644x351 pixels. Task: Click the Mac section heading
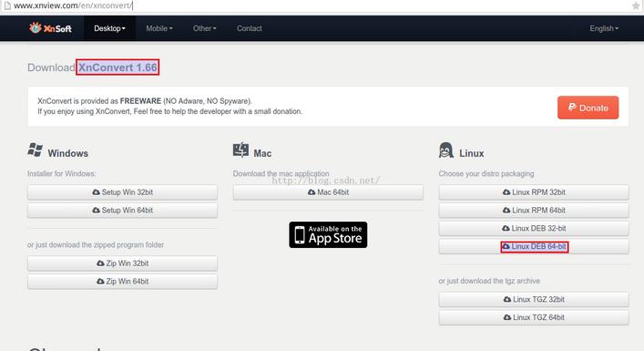tap(262, 153)
